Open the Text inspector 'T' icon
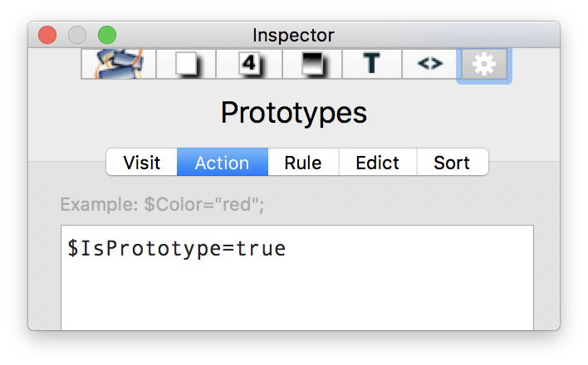The image size is (588, 365). 371,64
